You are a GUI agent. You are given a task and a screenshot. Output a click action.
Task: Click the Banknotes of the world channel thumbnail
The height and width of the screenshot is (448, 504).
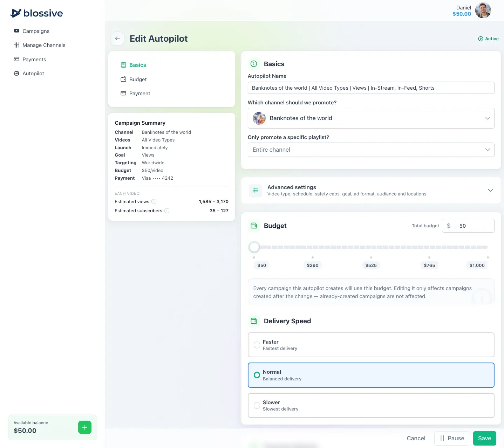click(259, 118)
